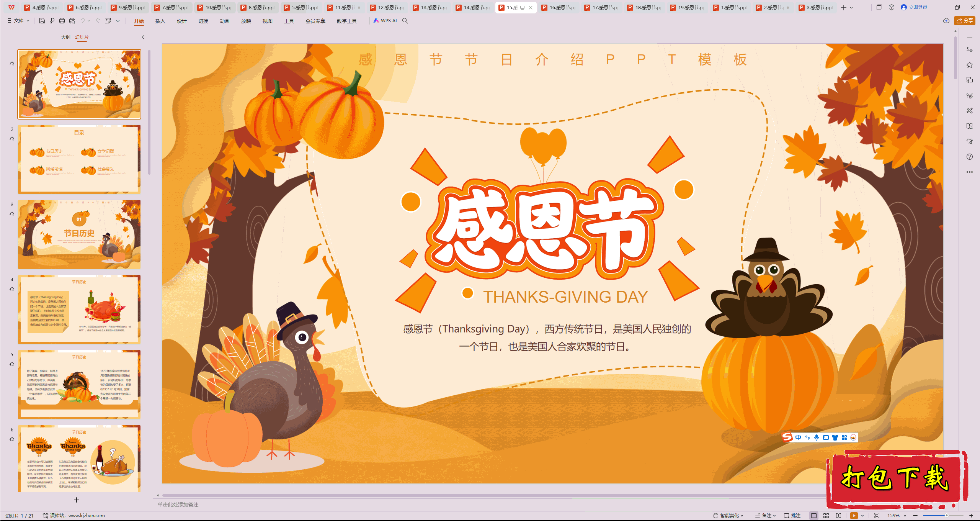Screen dimensions: 980x521
Task: Open the 动画 ribbon tab
Action: click(x=224, y=21)
